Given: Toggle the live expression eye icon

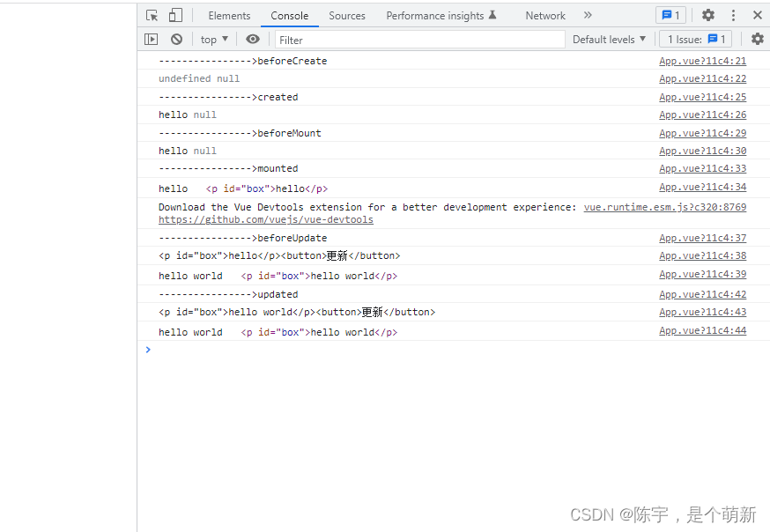Looking at the screenshot, I should [253, 40].
